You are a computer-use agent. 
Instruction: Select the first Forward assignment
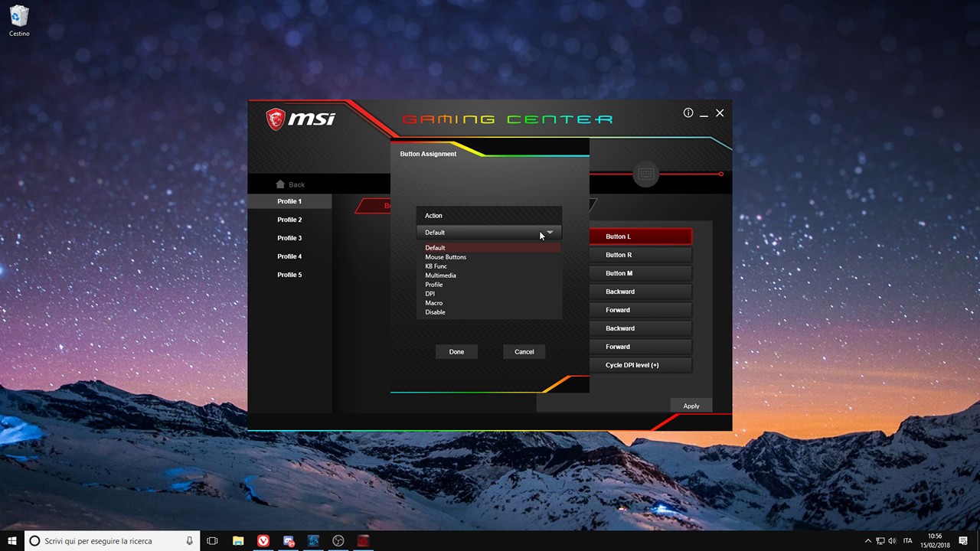tap(641, 310)
